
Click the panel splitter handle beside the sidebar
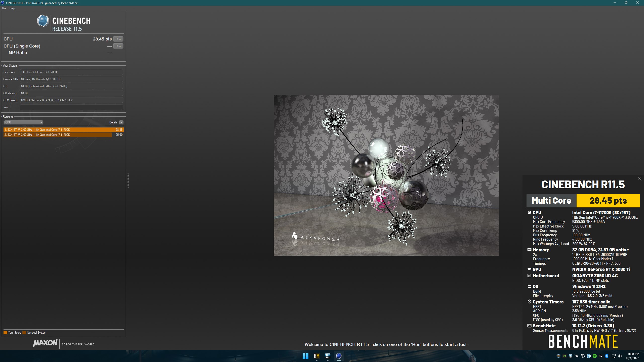(128, 180)
